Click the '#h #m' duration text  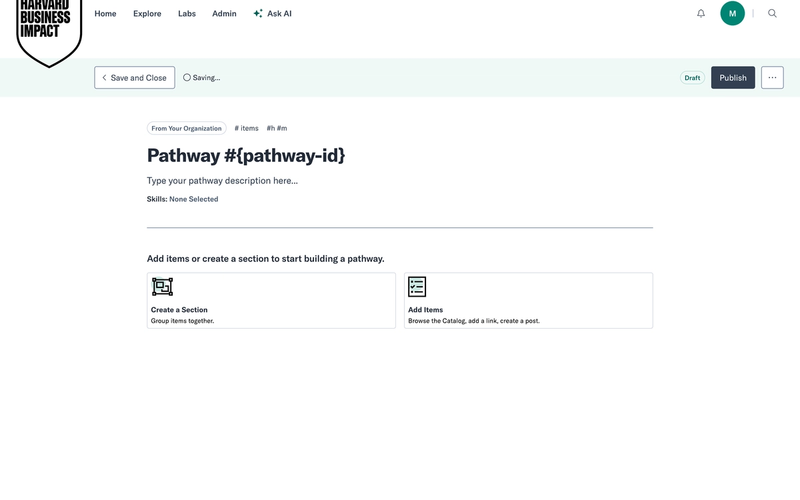(277, 128)
